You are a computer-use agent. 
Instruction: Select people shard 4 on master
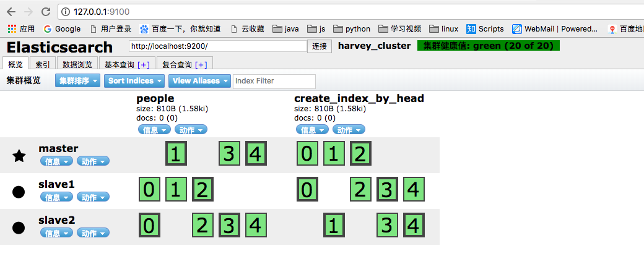coord(256,153)
